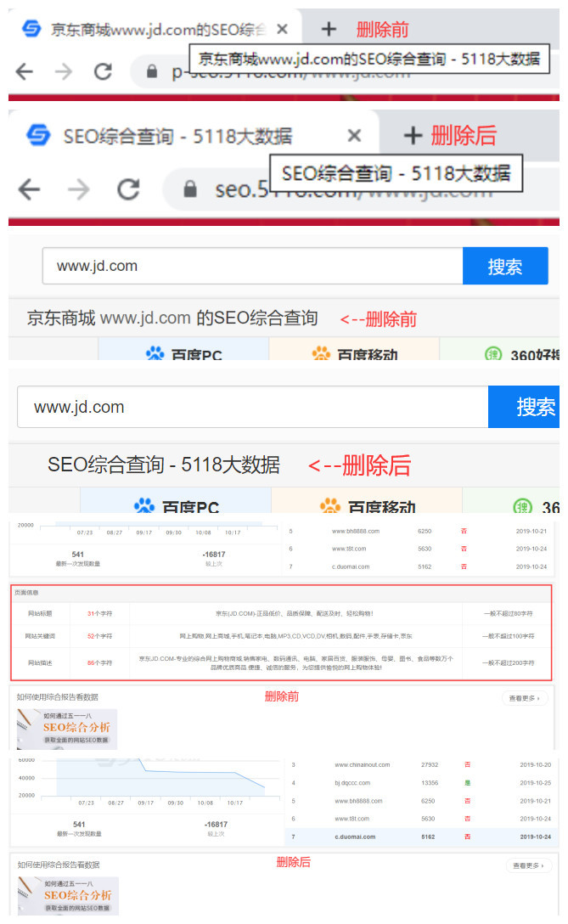Select the 网站描述 row label
Viewport: 568px width, 924px height.
40,663
